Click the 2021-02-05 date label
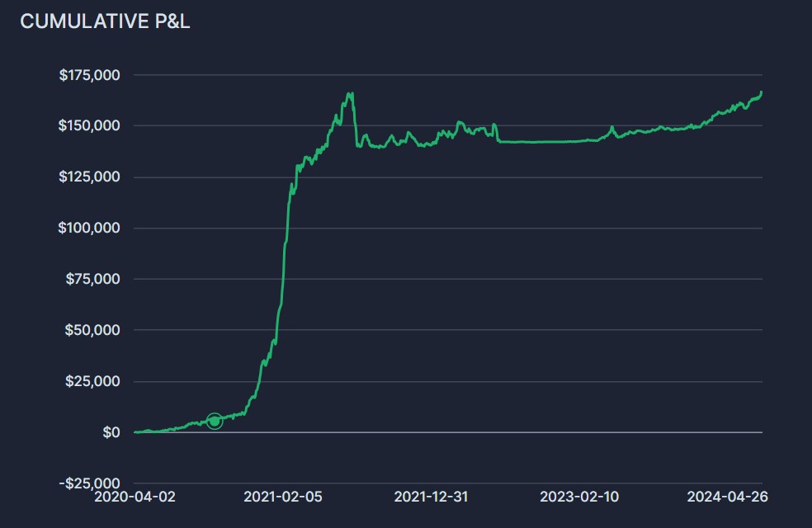 pos(283,497)
